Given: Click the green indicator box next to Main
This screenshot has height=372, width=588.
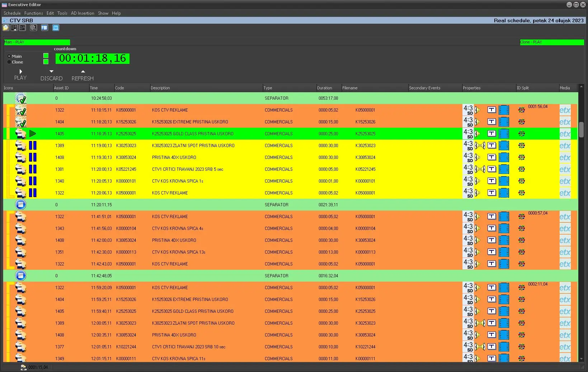Looking at the screenshot, I should pyautogui.click(x=46, y=56).
